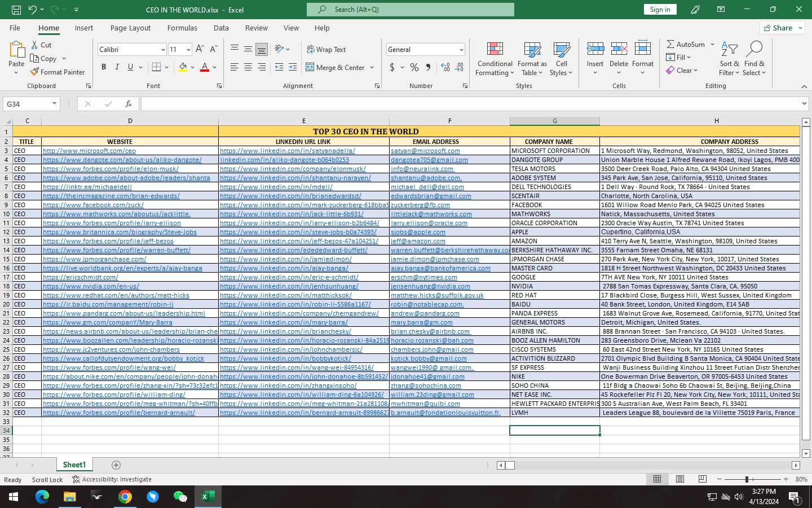The image size is (812, 508).
Task: Expand the AutoSum dropdown arrow
Action: click(x=712, y=44)
